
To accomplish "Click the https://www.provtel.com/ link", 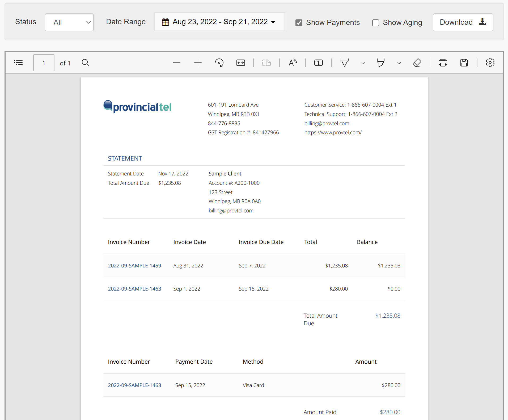I will (x=333, y=132).
